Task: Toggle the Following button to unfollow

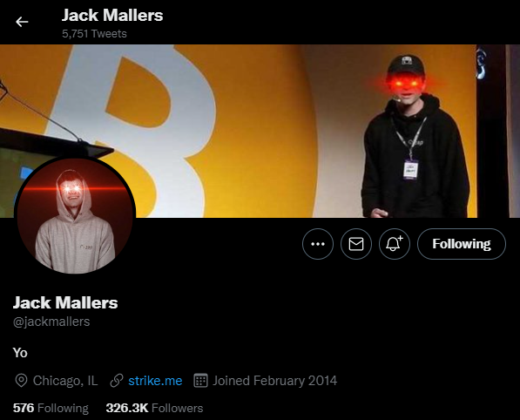Action: tap(462, 244)
